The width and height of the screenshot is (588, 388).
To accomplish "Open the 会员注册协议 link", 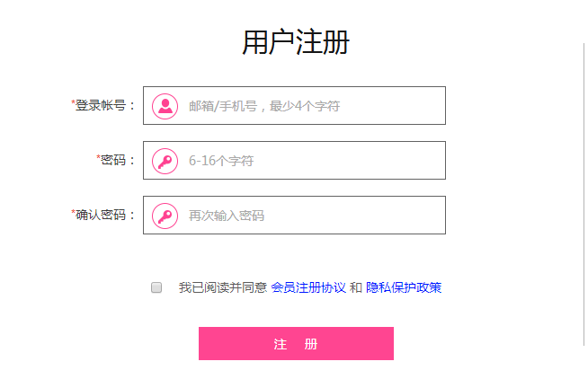I will (x=308, y=287).
